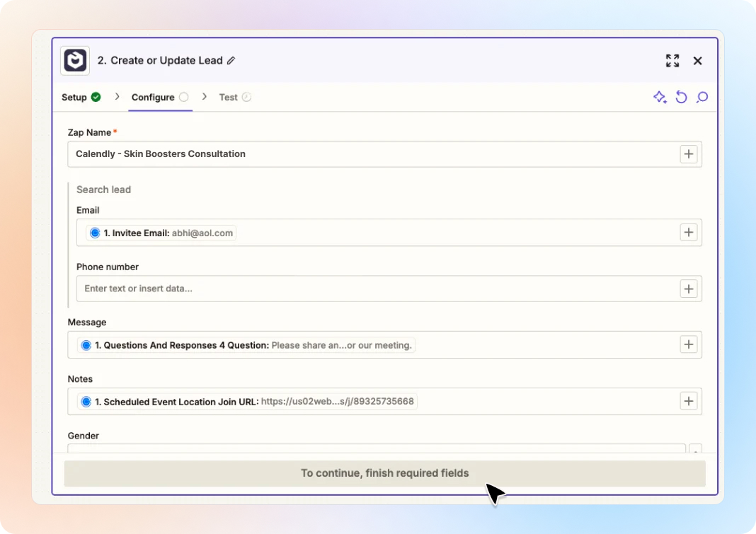Insert data with plus in Zap Name
The width and height of the screenshot is (756, 534).
tap(689, 154)
